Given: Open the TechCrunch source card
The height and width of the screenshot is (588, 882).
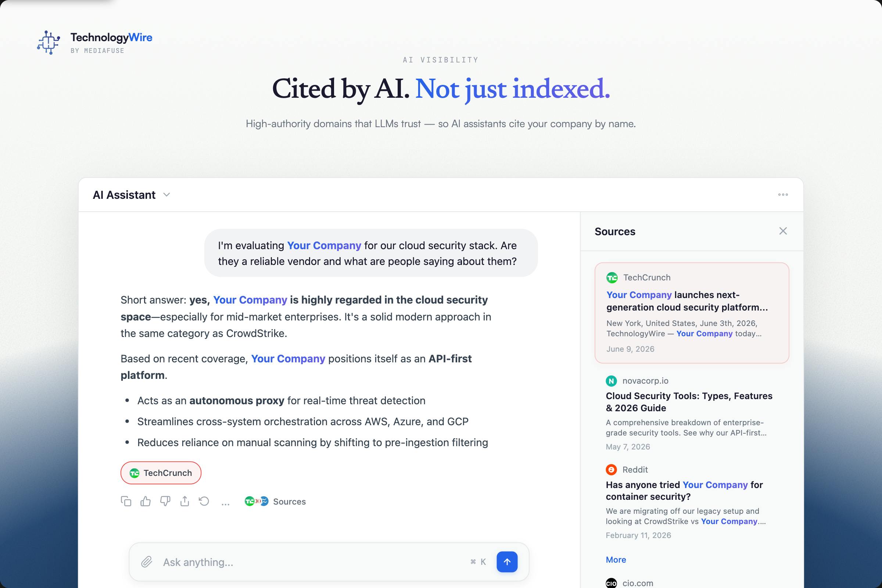Looking at the screenshot, I should tap(692, 313).
